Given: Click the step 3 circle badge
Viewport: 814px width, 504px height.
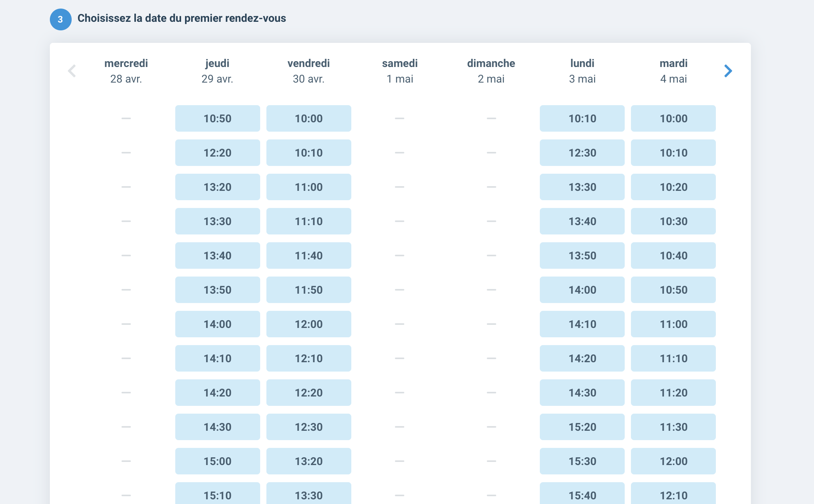Looking at the screenshot, I should 60,19.
